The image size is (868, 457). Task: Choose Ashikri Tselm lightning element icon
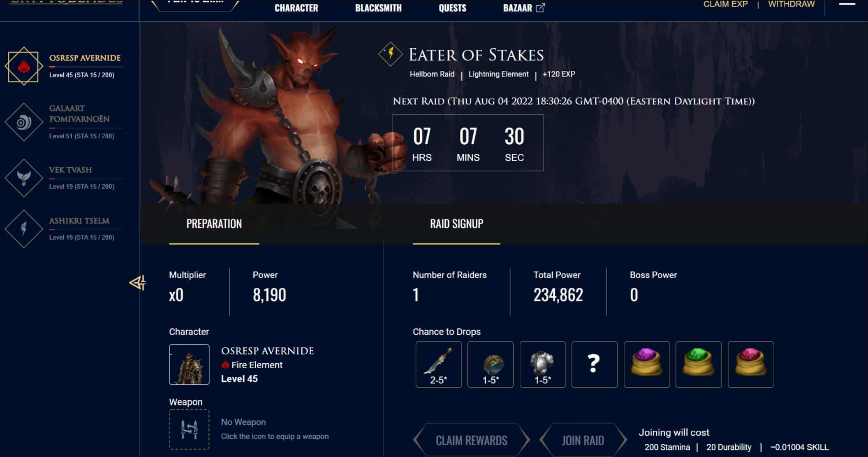(24, 229)
